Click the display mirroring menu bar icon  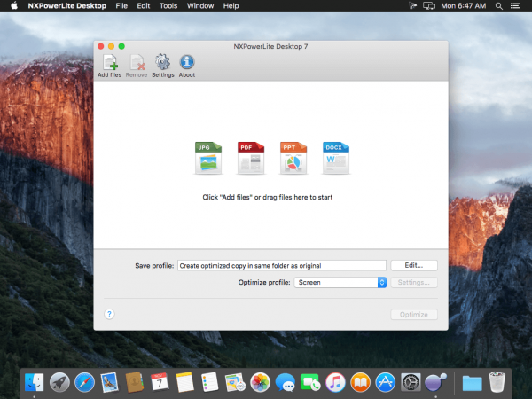[429, 6]
